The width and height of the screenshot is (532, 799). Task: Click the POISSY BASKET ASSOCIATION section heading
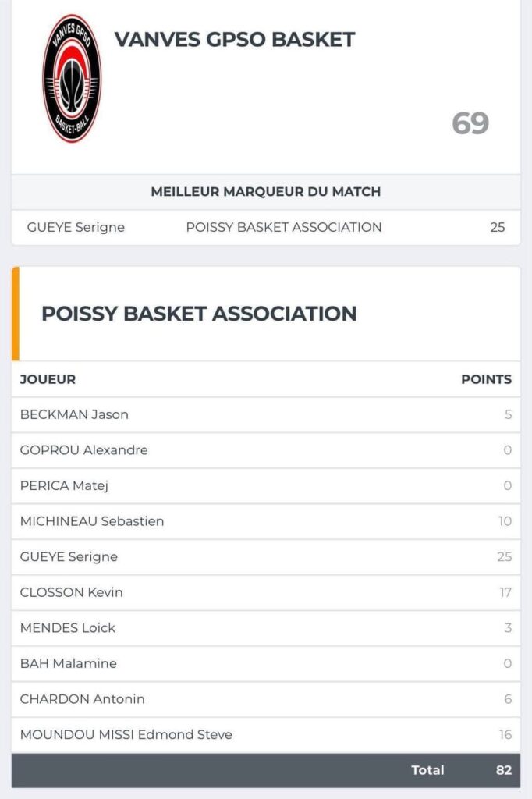coord(199,314)
